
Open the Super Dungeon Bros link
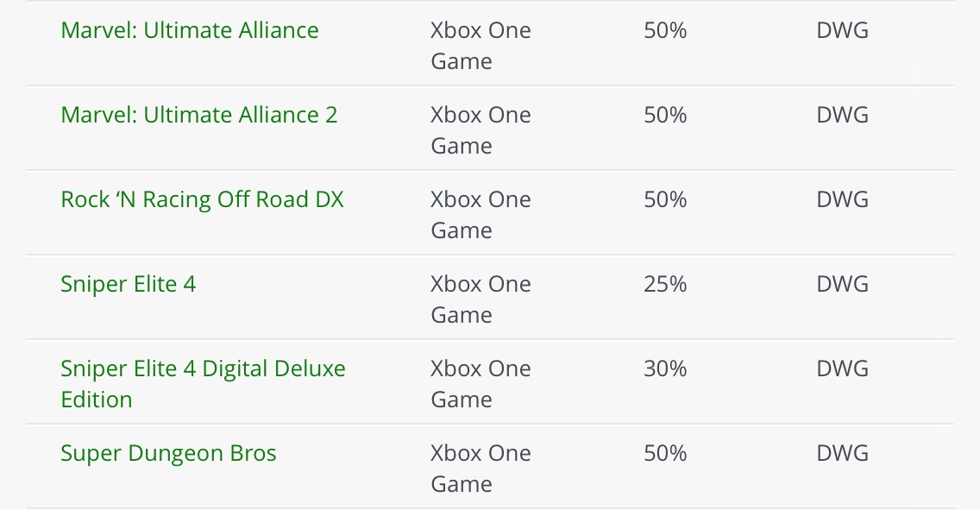click(x=168, y=453)
